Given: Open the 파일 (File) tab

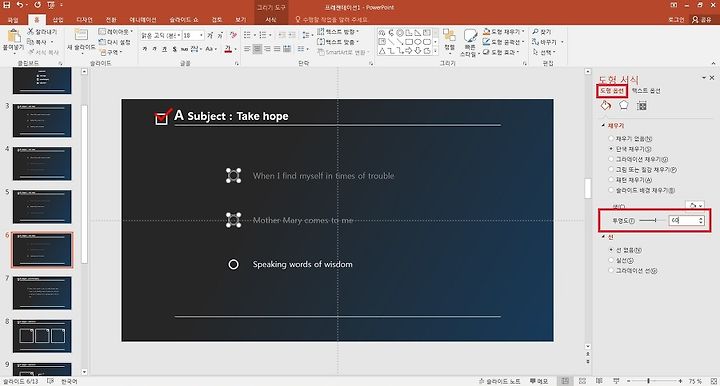Looking at the screenshot, I should point(12,20).
